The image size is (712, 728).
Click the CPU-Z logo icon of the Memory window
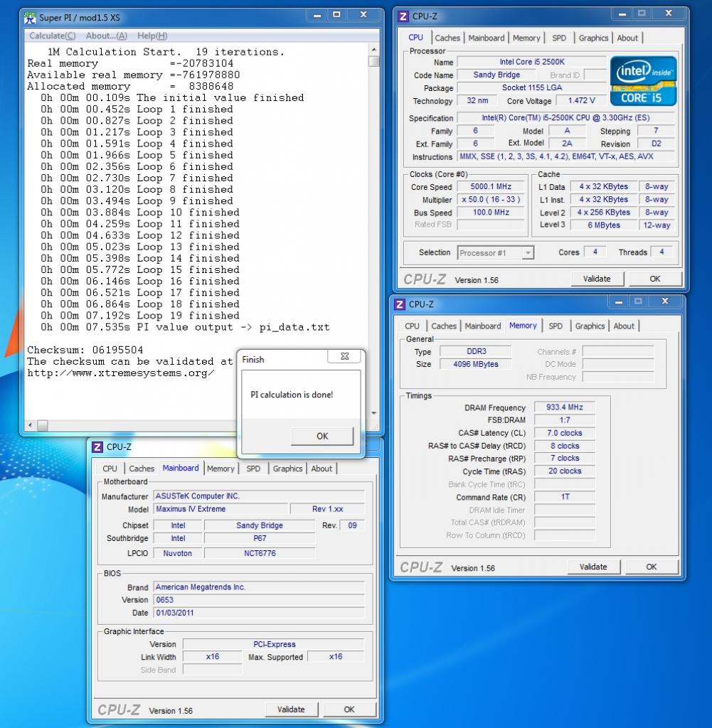pos(400,304)
